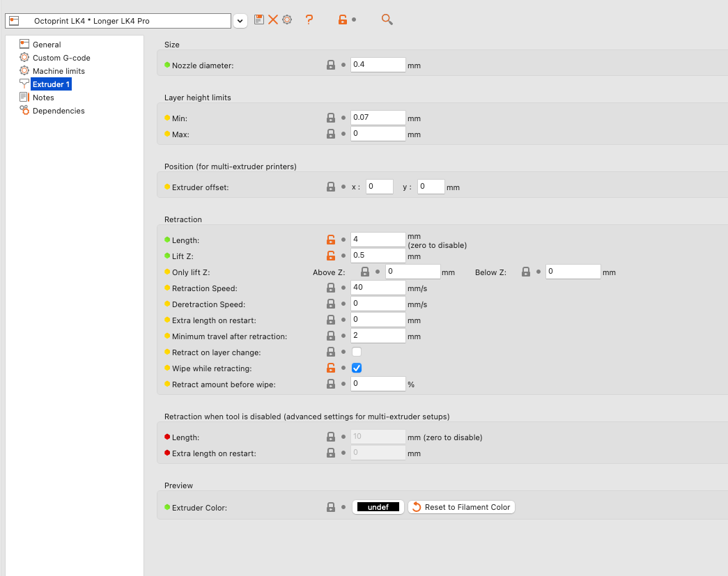Uncheck Wipe while retracting
The width and height of the screenshot is (728, 576).
(x=357, y=368)
